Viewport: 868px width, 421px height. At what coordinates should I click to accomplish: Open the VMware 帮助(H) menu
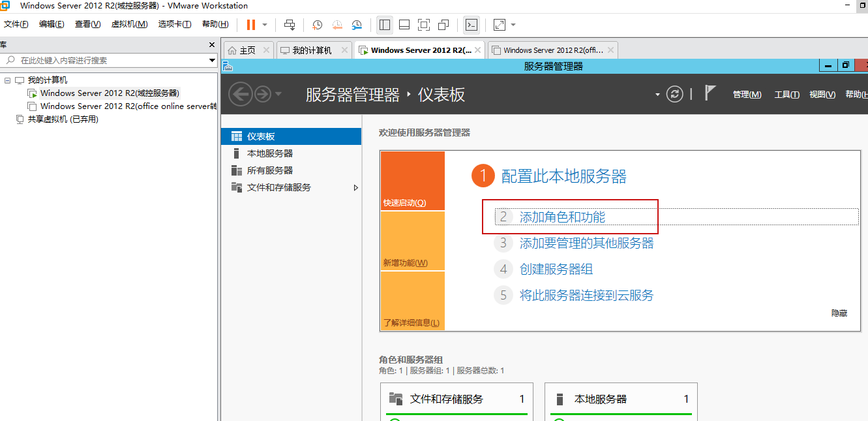click(x=215, y=24)
